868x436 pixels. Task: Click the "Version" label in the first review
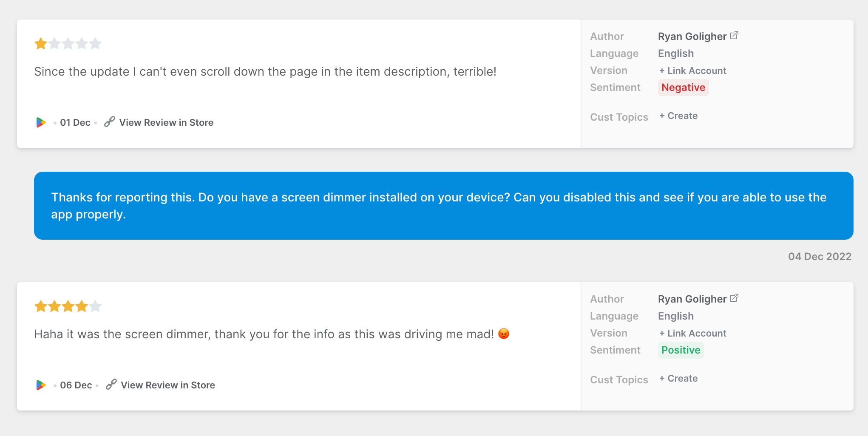pos(609,71)
